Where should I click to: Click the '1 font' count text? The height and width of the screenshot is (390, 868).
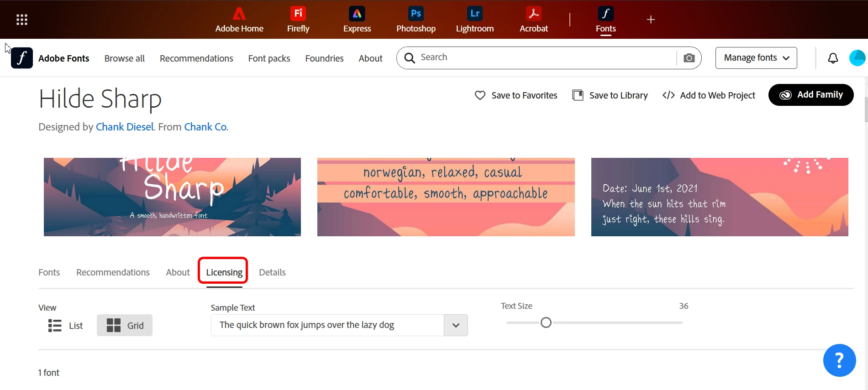click(49, 373)
